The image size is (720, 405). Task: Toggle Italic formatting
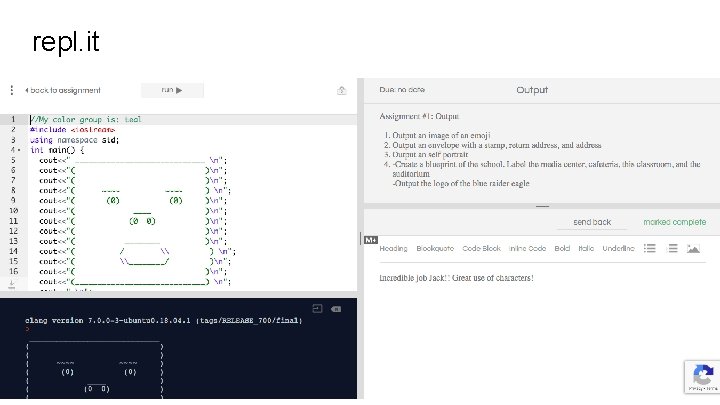pos(586,248)
